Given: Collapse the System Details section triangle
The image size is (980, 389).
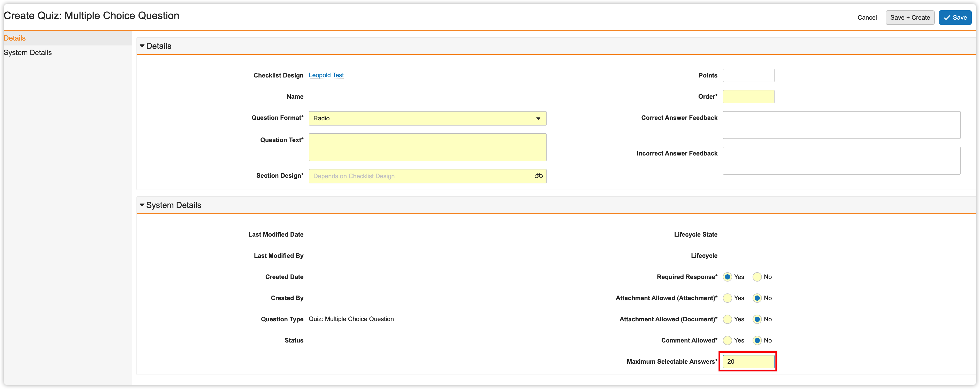Looking at the screenshot, I should (x=142, y=205).
